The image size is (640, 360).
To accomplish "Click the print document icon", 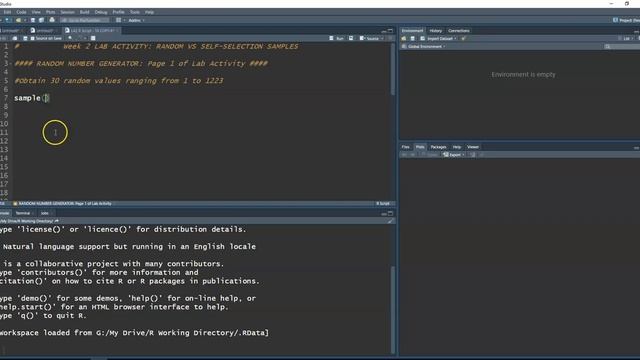I will click(x=52, y=20).
